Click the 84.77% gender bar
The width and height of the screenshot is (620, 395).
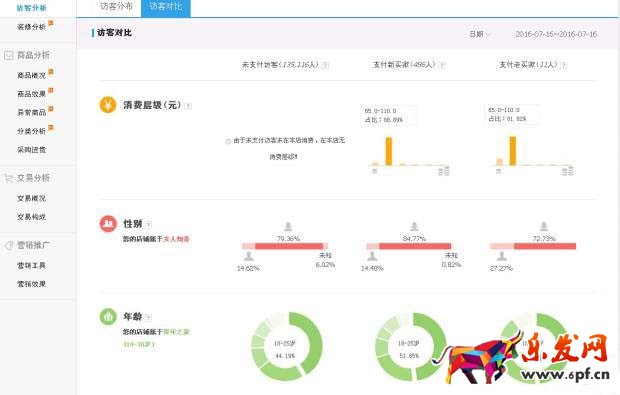point(415,246)
